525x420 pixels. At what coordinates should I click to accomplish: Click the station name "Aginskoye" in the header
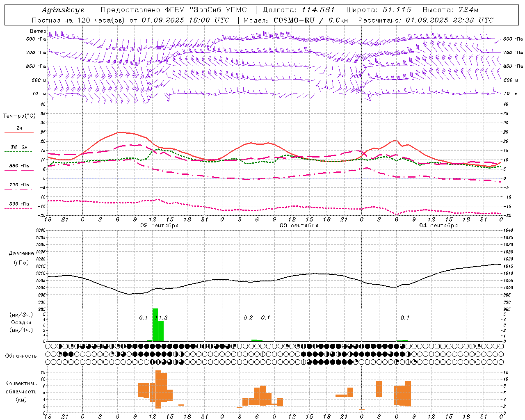click(63, 10)
